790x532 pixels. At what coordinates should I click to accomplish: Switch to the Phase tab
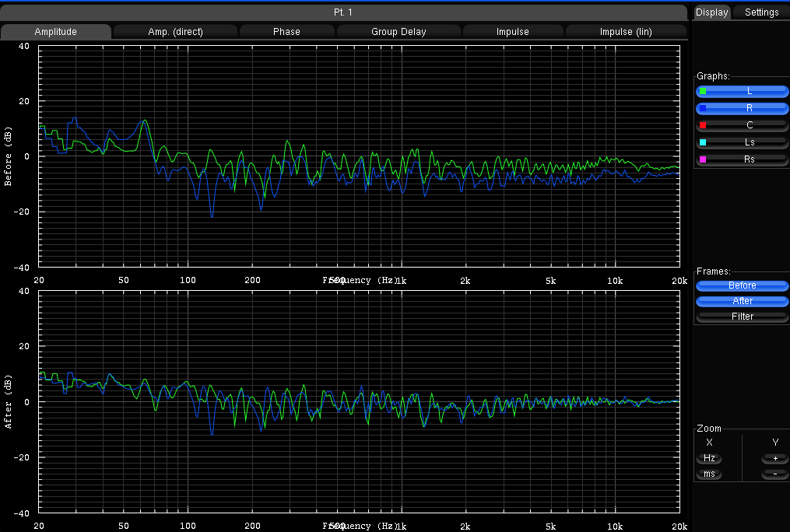(x=286, y=32)
